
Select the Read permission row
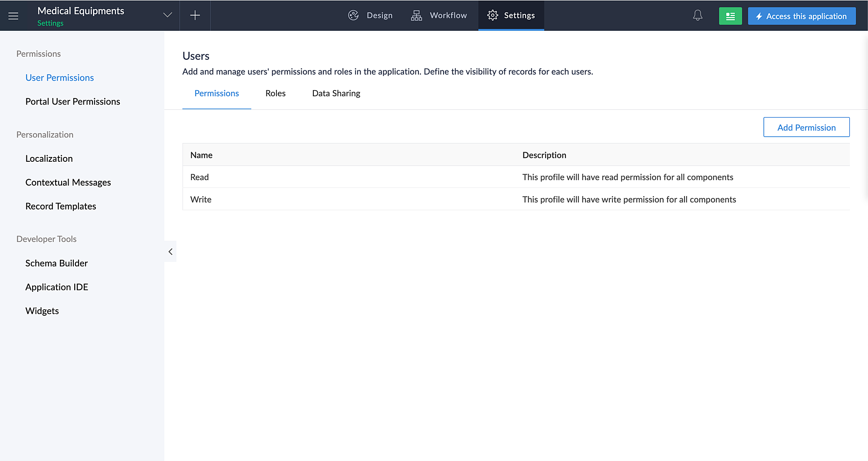click(200, 177)
